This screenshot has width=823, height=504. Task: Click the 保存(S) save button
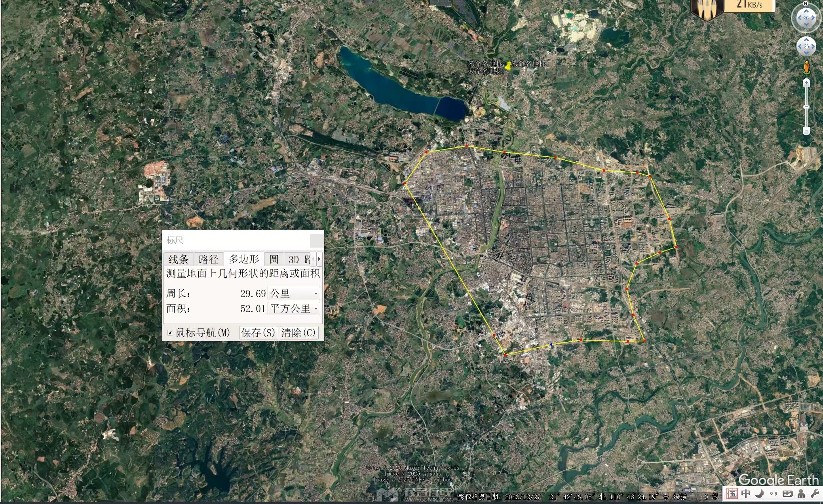click(x=258, y=333)
